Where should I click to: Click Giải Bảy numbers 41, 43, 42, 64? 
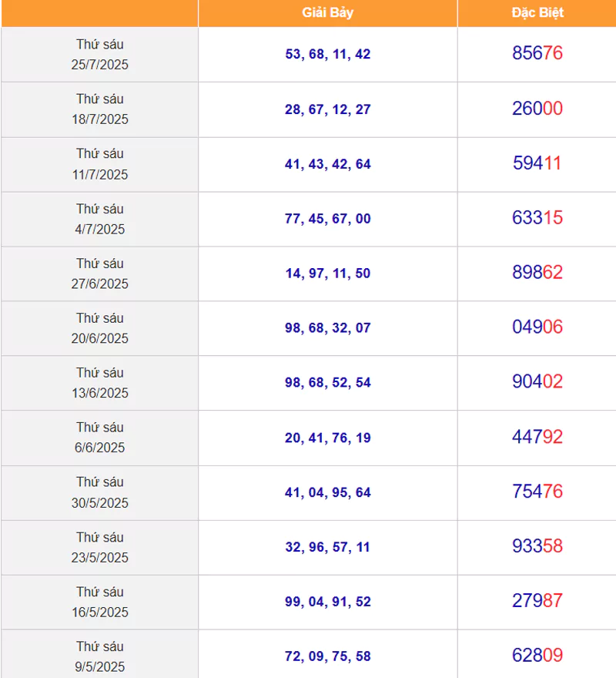click(x=328, y=164)
